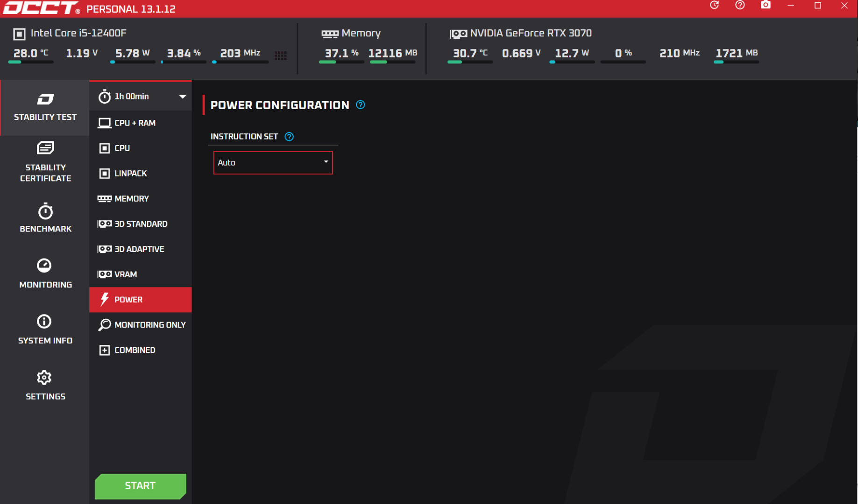Click the GPU memory 1721 MB reading

tap(737, 53)
